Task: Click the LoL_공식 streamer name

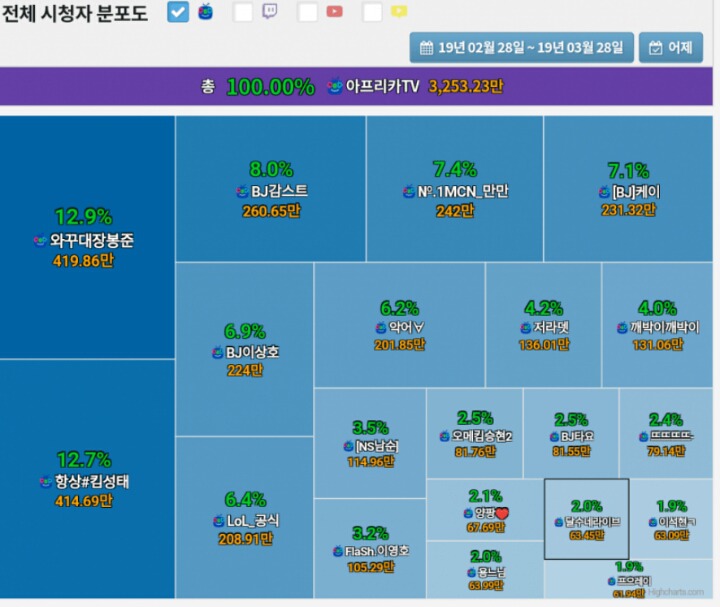Action: pyautogui.click(x=253, y=521)
